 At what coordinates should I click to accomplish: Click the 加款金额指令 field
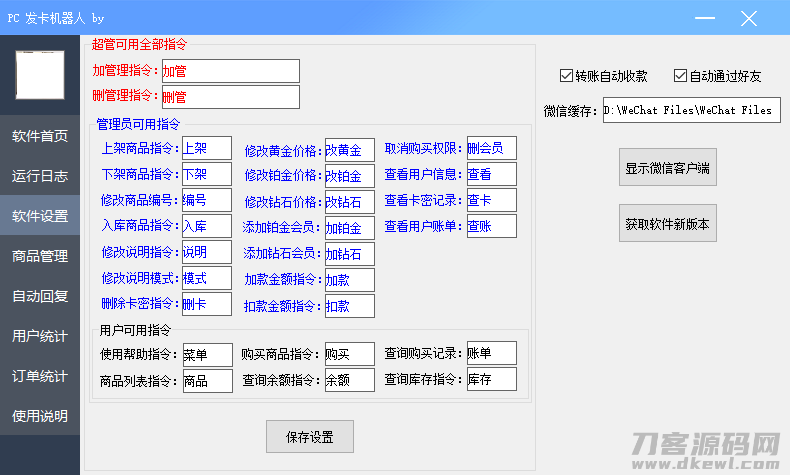pyautogui.click(x=350, y=280)
